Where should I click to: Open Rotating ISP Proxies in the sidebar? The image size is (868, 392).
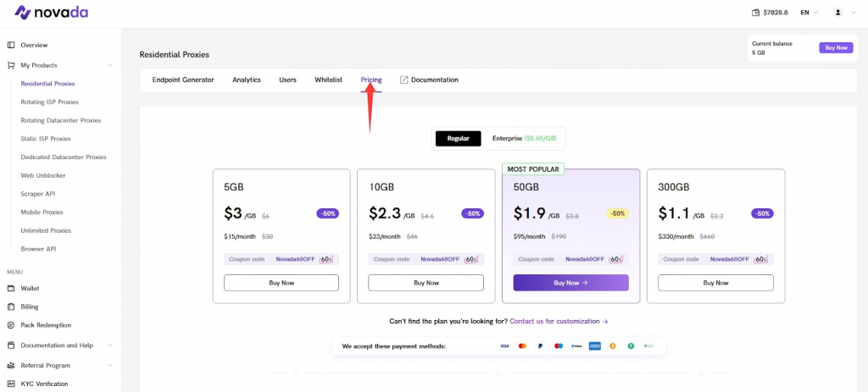49,102
